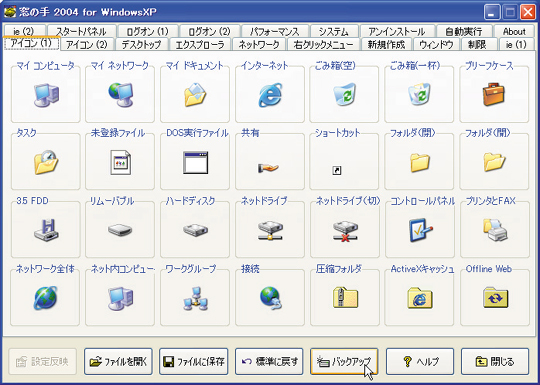
Task: Choose the 共有 sharing hand icon
Action: [268, 168]
